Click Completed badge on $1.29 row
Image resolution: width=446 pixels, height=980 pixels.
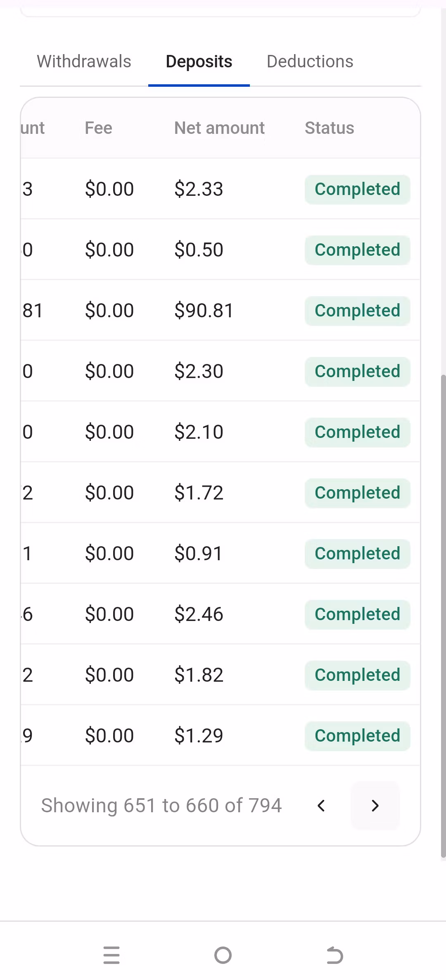(357, 736)
